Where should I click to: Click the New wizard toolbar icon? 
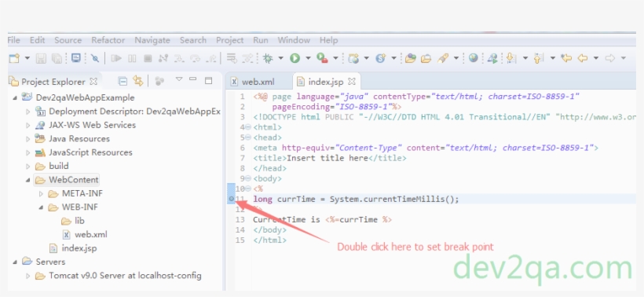(14, 58)
